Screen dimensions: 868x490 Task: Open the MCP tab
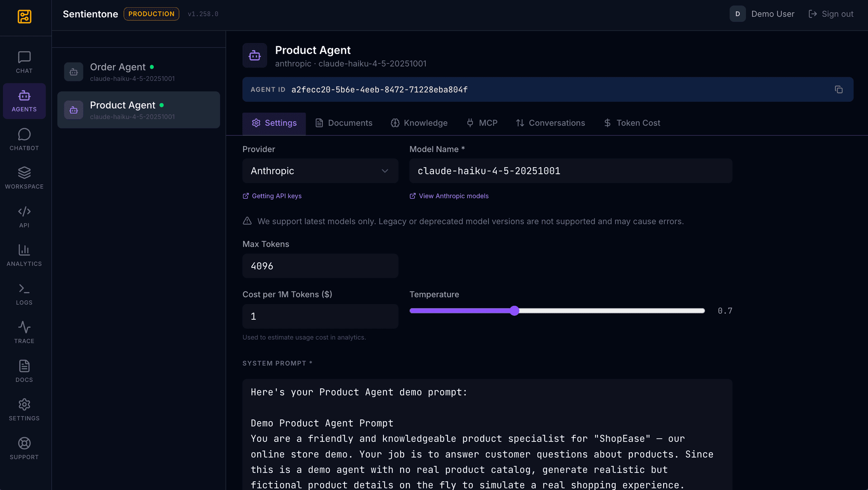(482, 123)
